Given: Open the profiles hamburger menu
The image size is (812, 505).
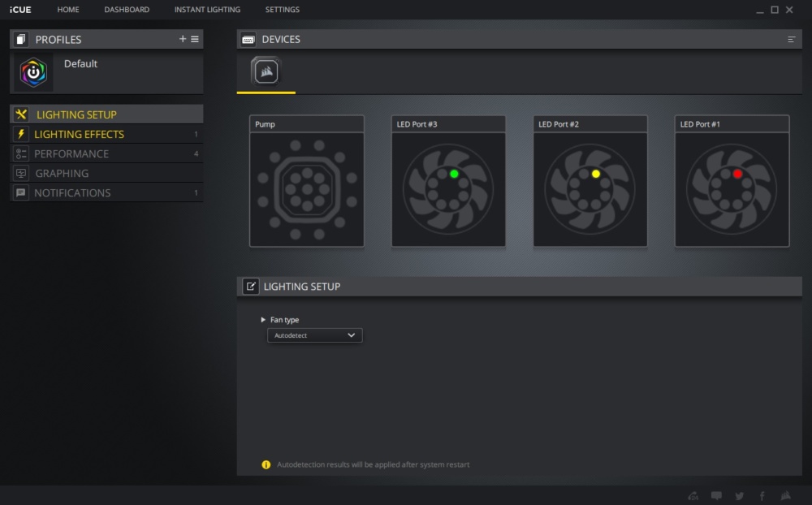Looking at the screenshot, I should tap(195, 39).
